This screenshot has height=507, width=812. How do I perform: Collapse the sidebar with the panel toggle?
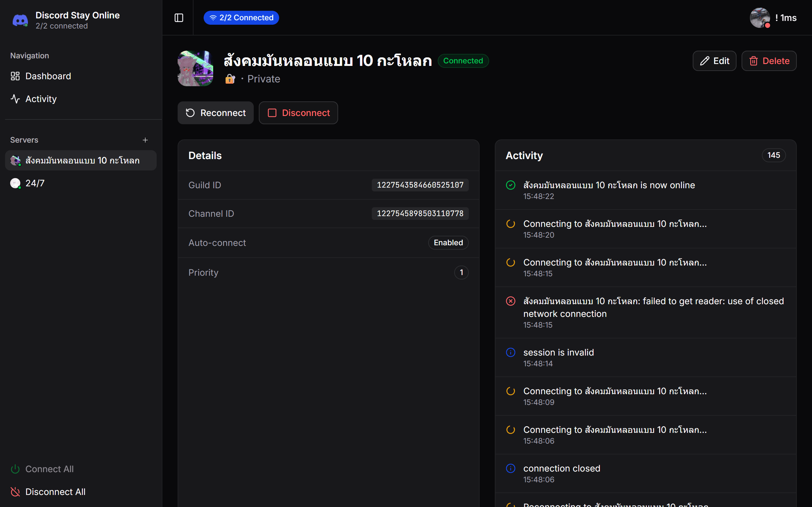(178, 18)
